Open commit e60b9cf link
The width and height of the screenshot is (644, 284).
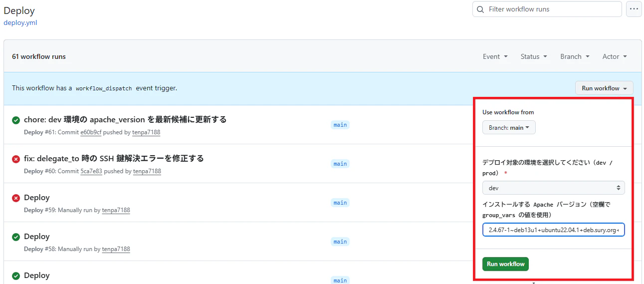[x=91, y=132]
